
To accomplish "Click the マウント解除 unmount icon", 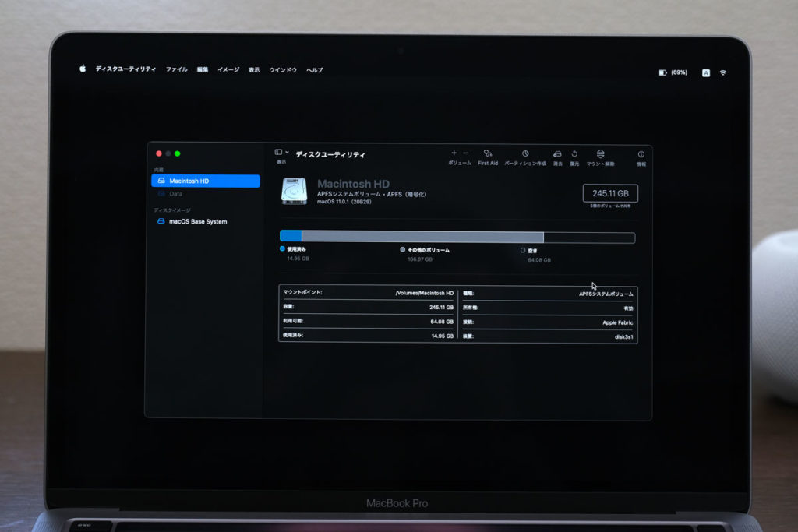I will 601,153.
